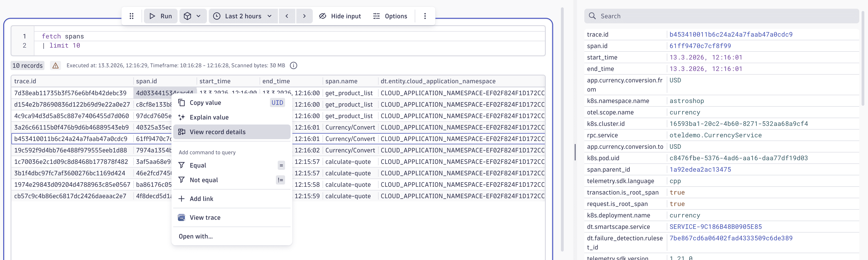Click the search magnifier icon

(x=592, y=16)
